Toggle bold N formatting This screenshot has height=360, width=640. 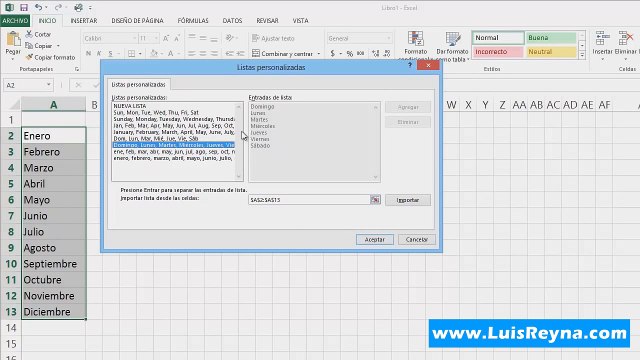[x=88, y=53]
